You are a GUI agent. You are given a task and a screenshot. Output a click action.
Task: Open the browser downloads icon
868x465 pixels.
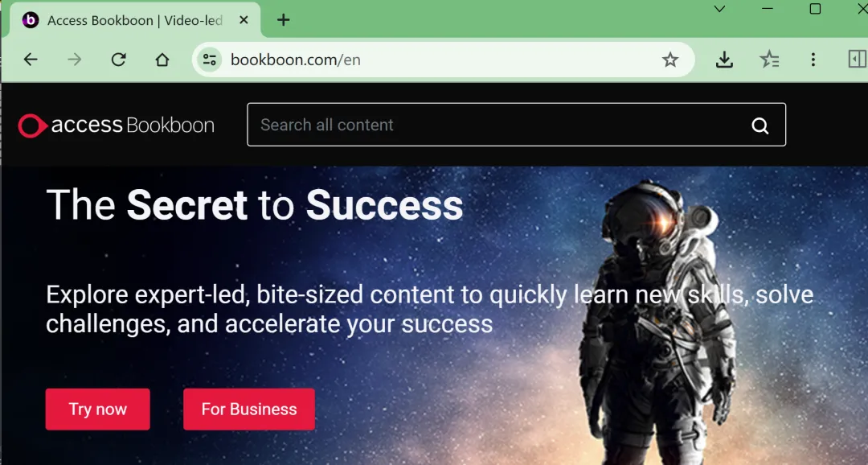[724, 60]
